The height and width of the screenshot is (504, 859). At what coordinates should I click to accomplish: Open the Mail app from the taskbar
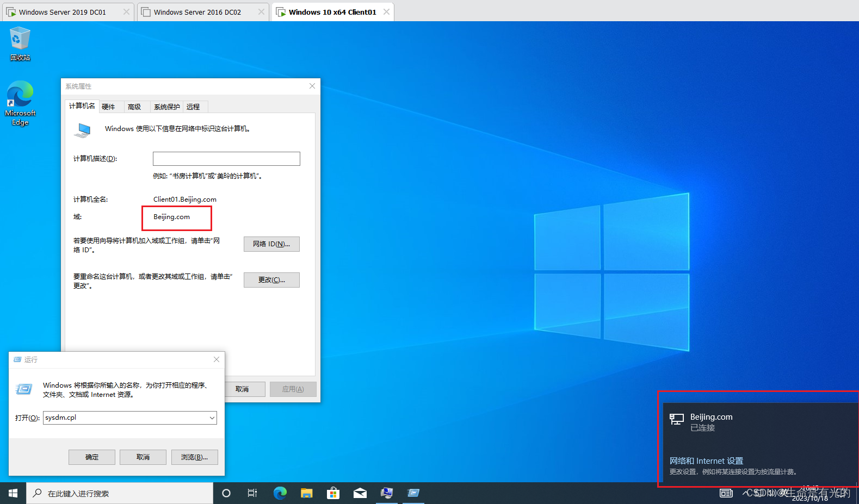point(360,493)
